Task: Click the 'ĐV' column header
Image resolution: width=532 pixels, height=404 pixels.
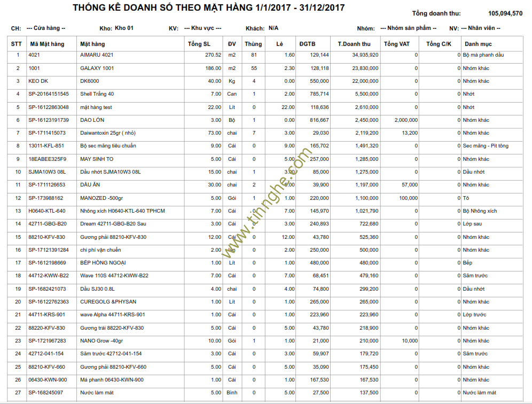Action: pos(232,44)
